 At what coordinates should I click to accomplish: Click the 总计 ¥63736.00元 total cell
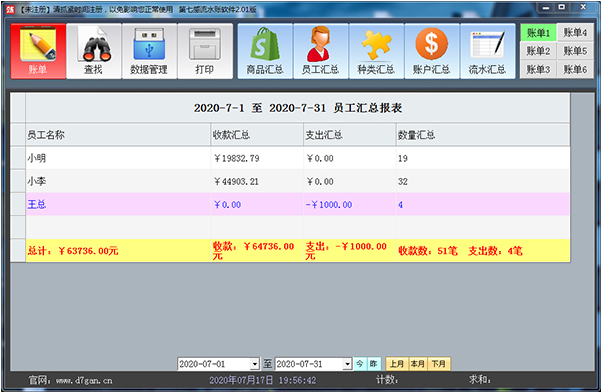click(x=118, y=251)
